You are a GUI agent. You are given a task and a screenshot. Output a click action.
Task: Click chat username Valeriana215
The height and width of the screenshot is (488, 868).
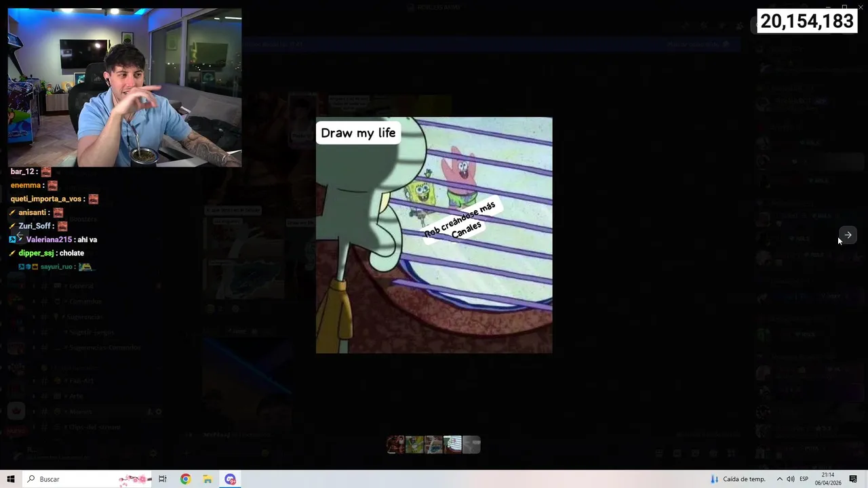[x=49, y=239]
